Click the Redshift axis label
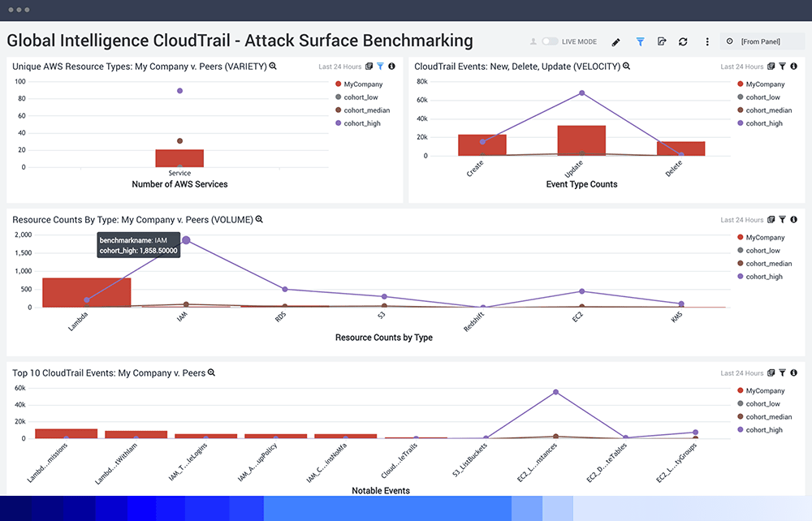Screen dimensions: 812x521 (x=473, y=321)
